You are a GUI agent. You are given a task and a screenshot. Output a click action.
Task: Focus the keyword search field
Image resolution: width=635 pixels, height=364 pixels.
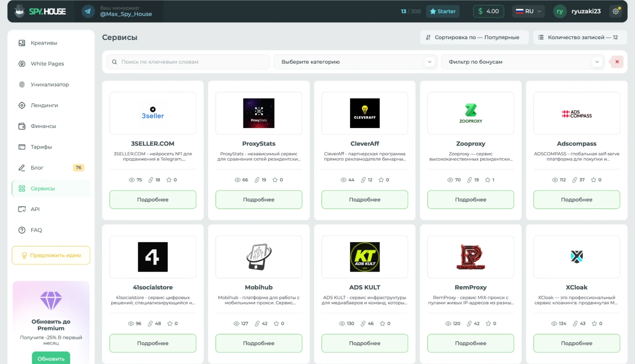(x=188, y=62)
